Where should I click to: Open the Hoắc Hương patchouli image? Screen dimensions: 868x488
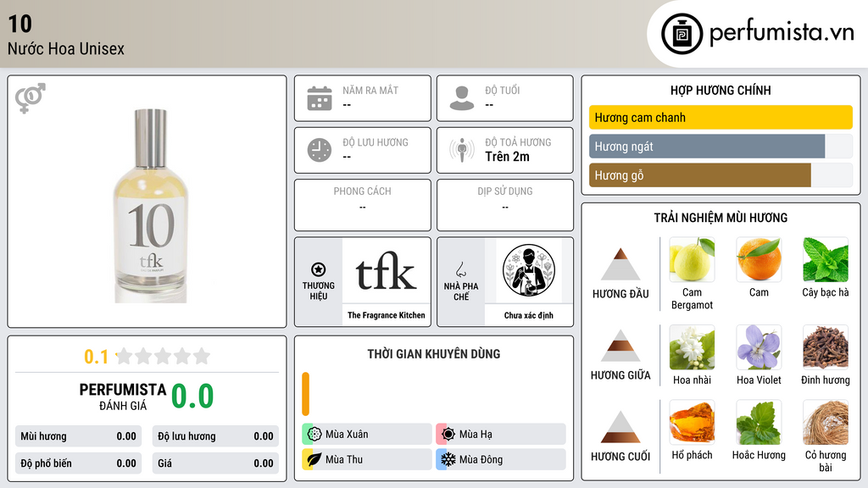pos(759,422)
